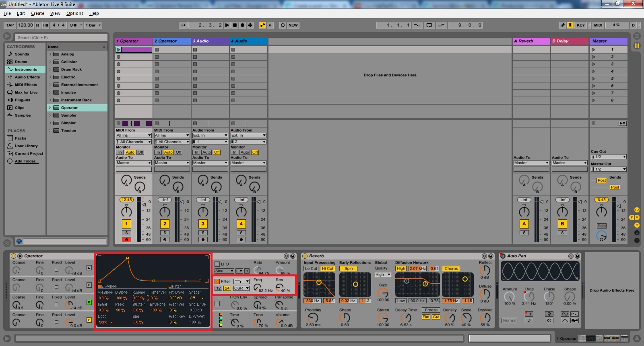This screenshot has height=346, width=644.
Task: Expand the Drum Rack folder
Action: pos(50,70)
